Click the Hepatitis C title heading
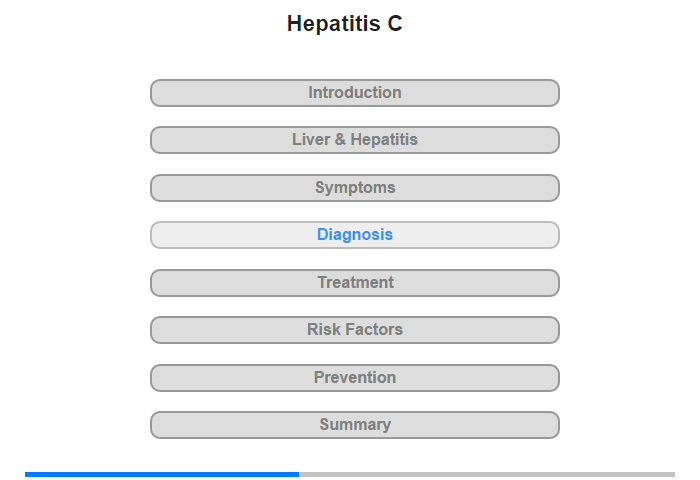 click(x=345, y=24)
